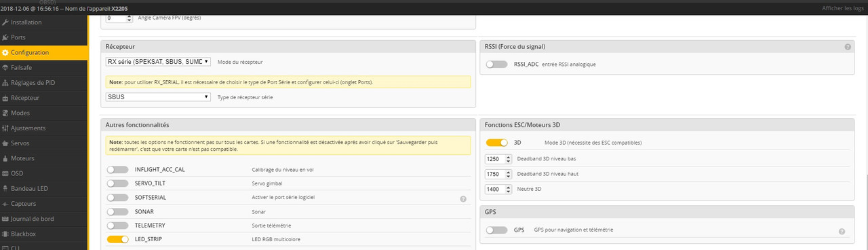Open Mode du récepteur dropdown

[x=158, y=61]
